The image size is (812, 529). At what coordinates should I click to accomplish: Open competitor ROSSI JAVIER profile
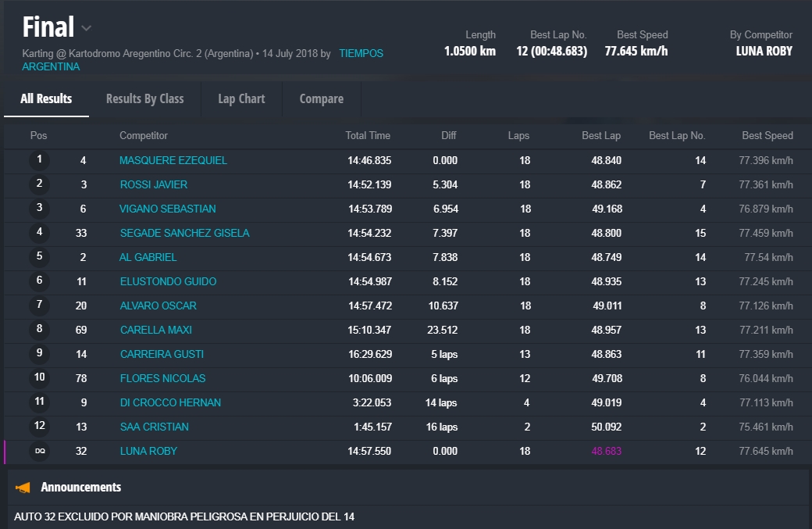tap(154, 184)
